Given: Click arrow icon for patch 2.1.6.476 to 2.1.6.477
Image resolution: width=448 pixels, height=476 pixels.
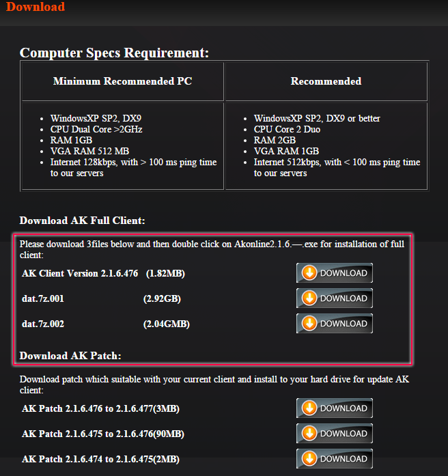Looking at the screenshot, I should click(309, 408).
